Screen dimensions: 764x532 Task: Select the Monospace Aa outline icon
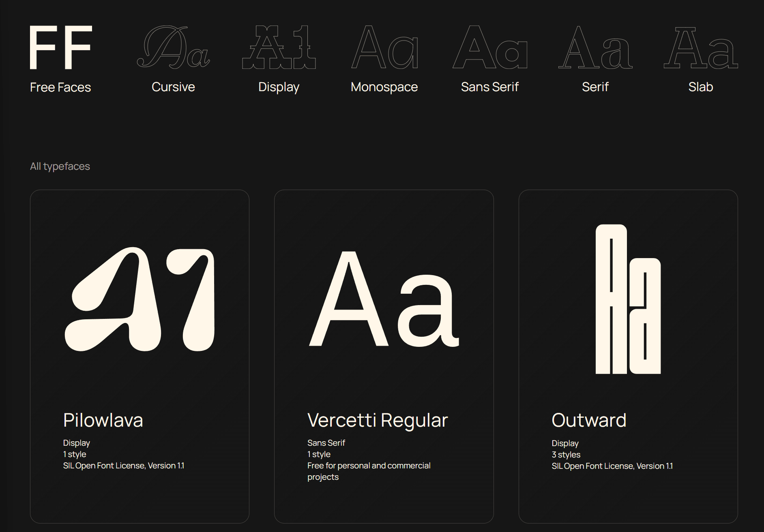(x=384, y=47)
